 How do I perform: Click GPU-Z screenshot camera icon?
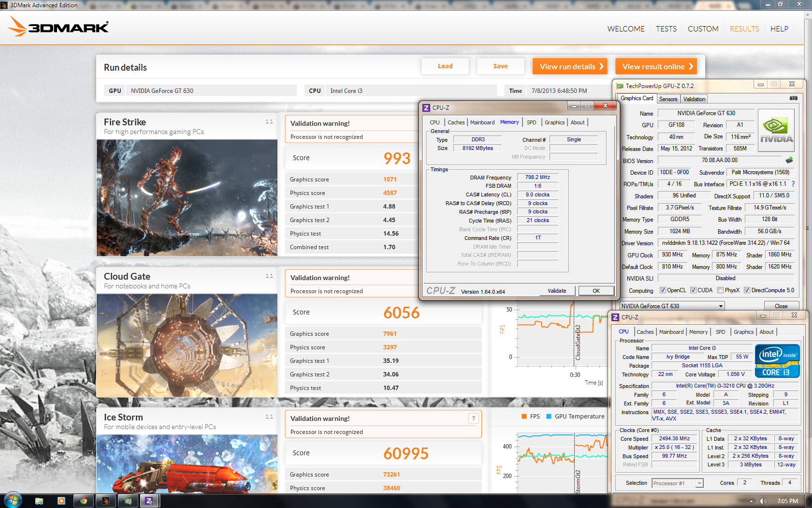click(x=793, y=98)
